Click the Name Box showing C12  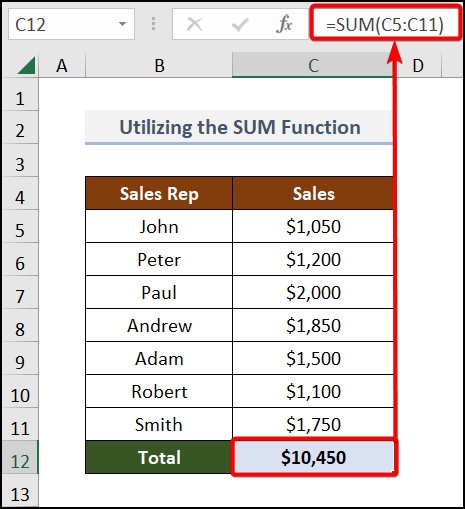[x=71, y=24]
